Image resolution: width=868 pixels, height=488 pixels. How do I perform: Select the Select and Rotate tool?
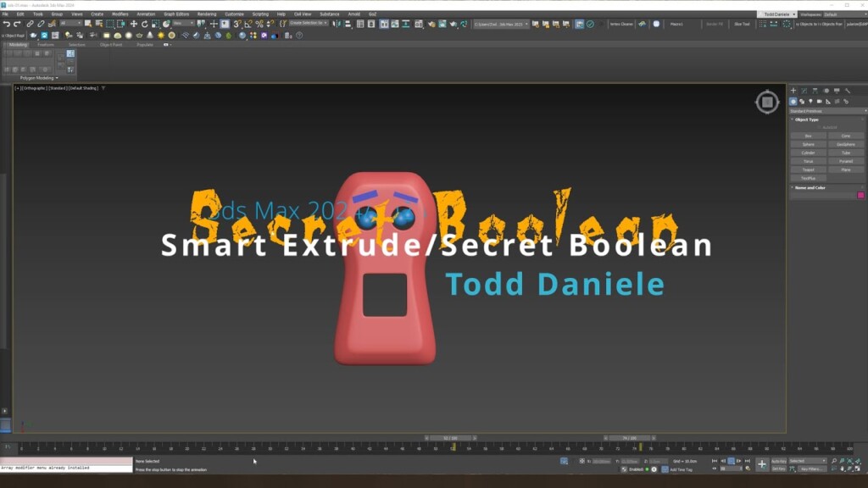144,25
